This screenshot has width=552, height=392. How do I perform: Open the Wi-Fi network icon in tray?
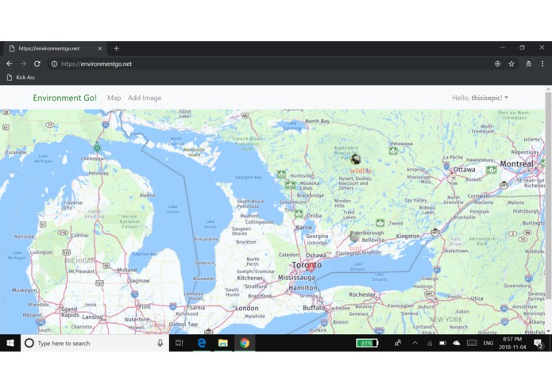(429, 343)
